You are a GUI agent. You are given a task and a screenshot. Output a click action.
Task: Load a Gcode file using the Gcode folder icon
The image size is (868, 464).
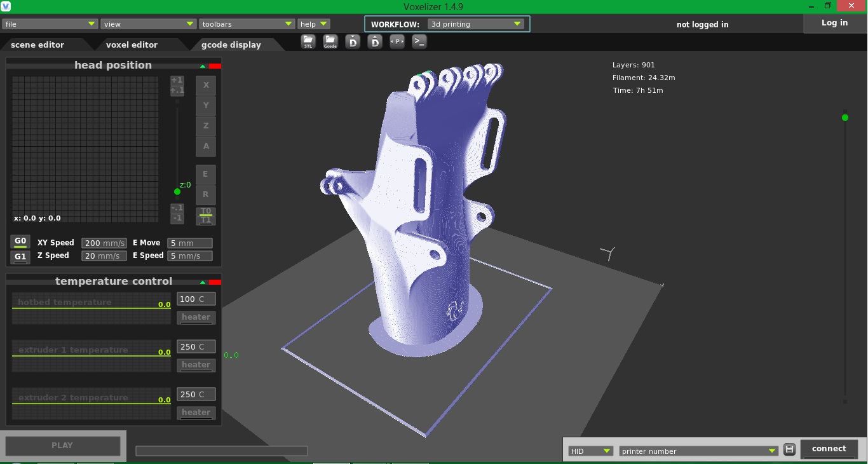(x=330, y=42)
